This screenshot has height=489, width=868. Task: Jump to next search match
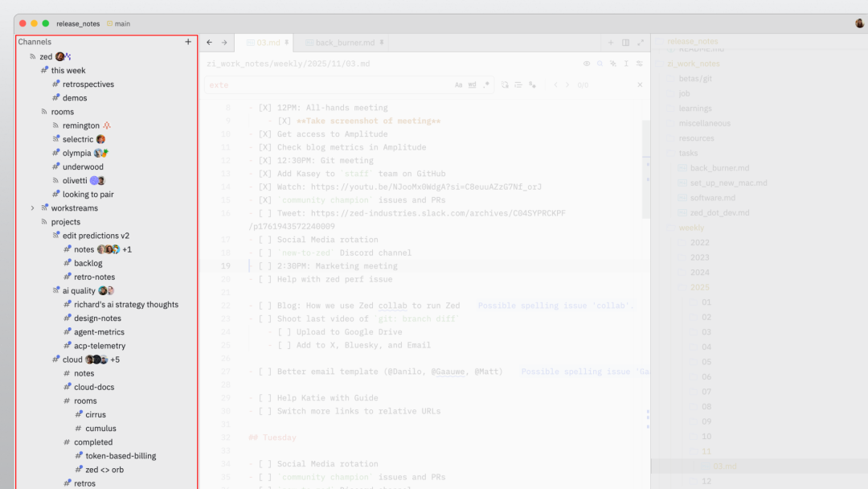coord(567,84)
